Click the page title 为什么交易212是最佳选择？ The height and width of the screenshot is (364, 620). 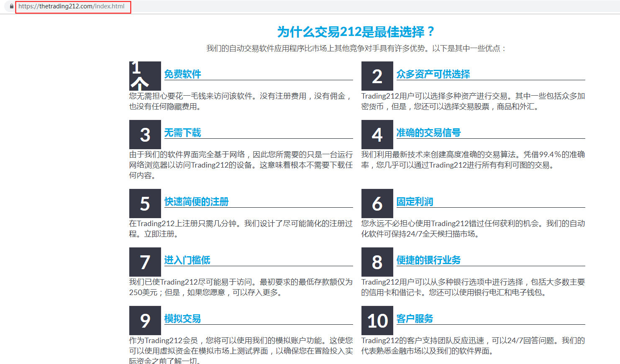point(356,32)
